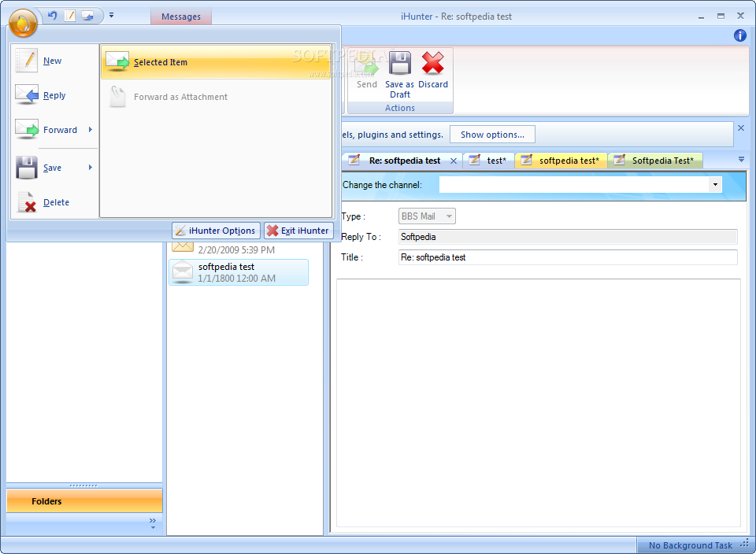Open the tab list dropdown arrow
756x554 pixels.
tap(741, 160)
